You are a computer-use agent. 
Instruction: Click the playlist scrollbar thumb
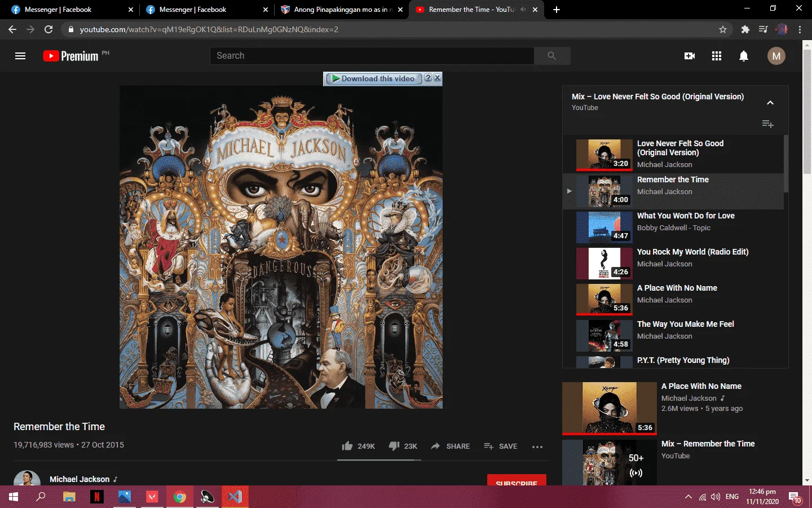786,164
